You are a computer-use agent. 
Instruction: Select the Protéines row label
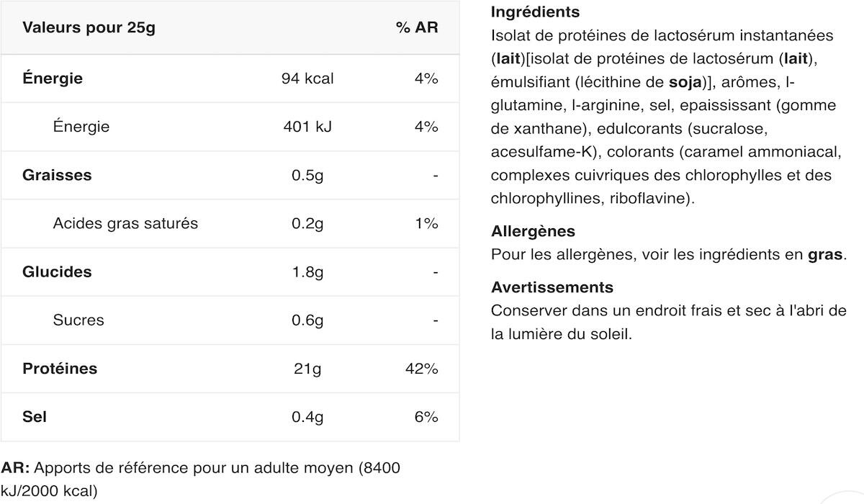60,368
